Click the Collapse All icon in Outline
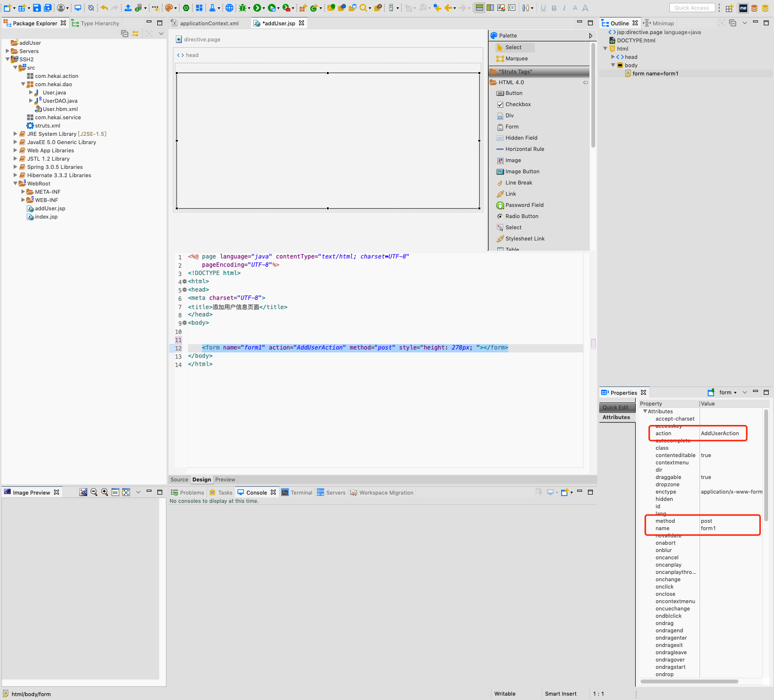 tap(733, 23)
